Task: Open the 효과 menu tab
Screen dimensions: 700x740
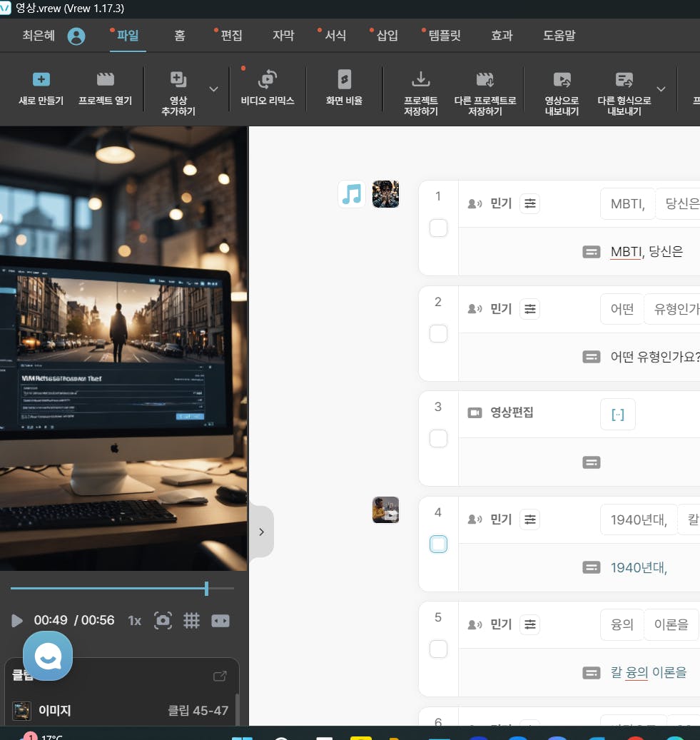Action: [x=502, y=36]
